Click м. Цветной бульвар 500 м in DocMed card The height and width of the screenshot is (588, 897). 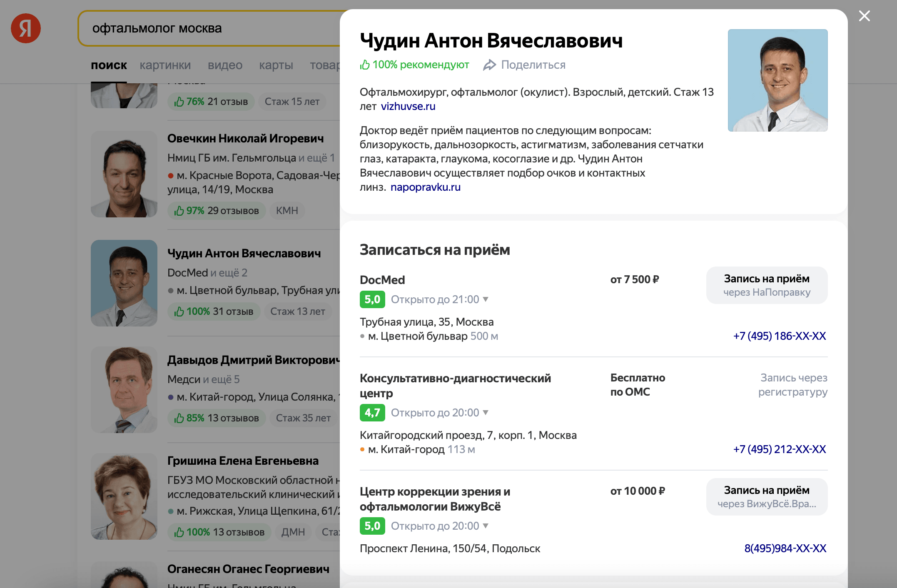tap(429, 336)
